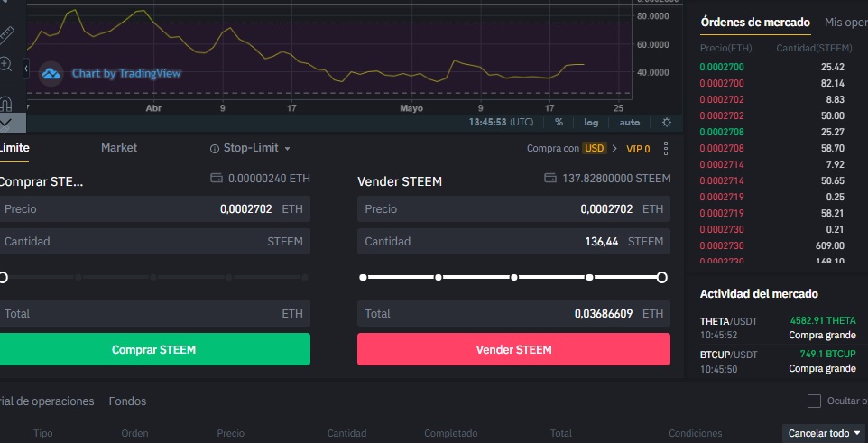This screenshot has height=443, width=868.
Task: Open THETA/USDT market activity entry
Action: 778,328
